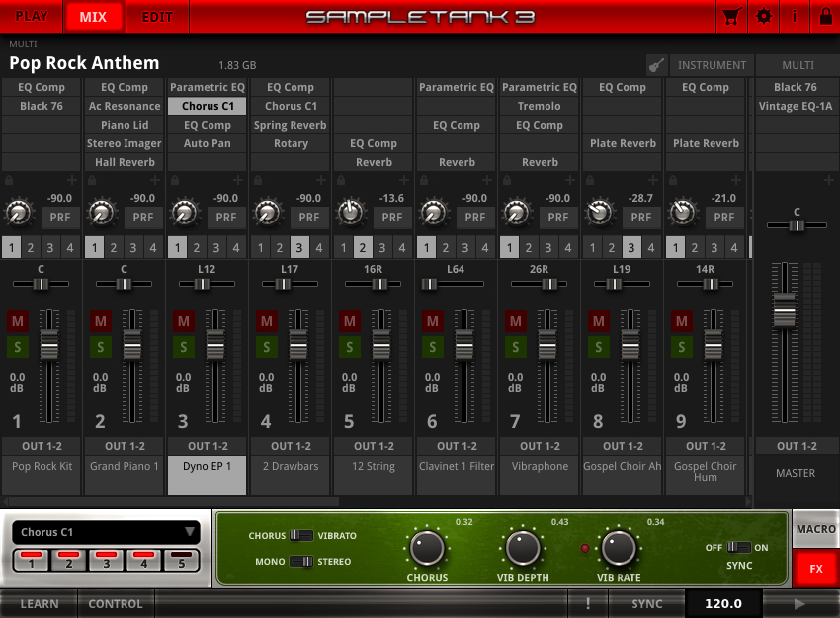Viewport: 840px width, 618px height.
Task: Add master effect with plus icon
Action: 828,180
